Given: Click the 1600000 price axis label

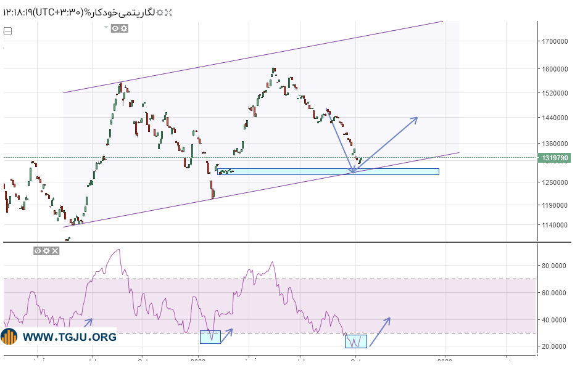Looking at the screenshot, I should [555, 69].
